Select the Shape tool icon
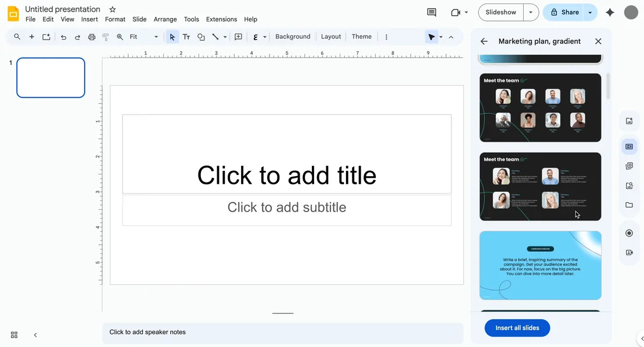The image size is (644, 347). click(x=201, y=37)
